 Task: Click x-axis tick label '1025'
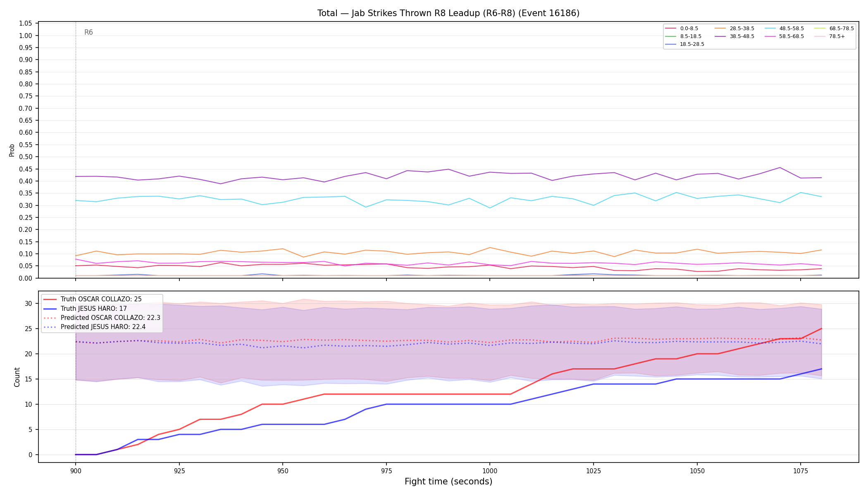click(x=593, y=471)
